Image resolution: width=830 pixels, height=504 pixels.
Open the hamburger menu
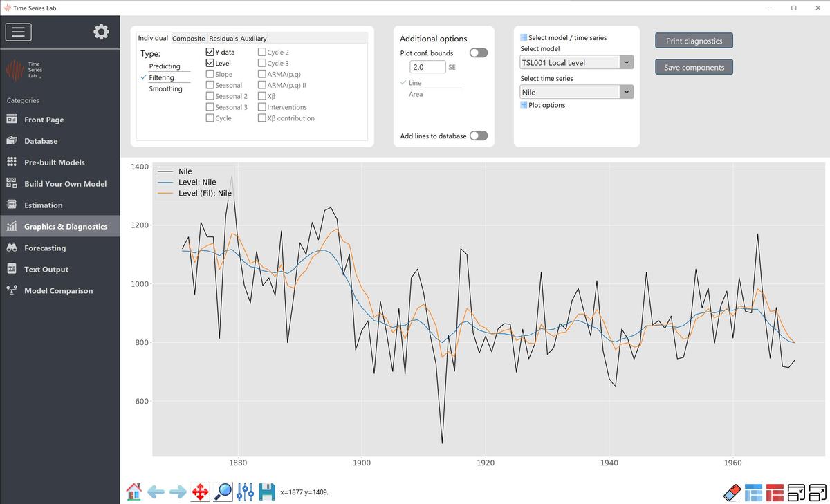pyautogui.click(x=18, y=32)
